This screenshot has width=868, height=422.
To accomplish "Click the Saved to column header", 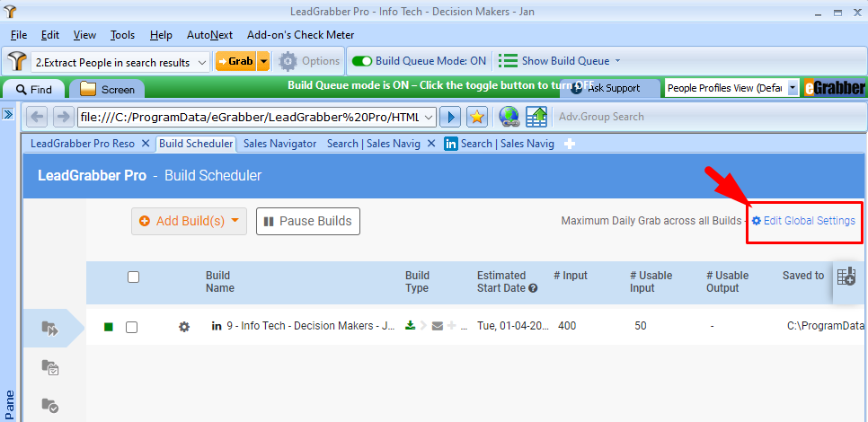I will (x=803, y=276).
